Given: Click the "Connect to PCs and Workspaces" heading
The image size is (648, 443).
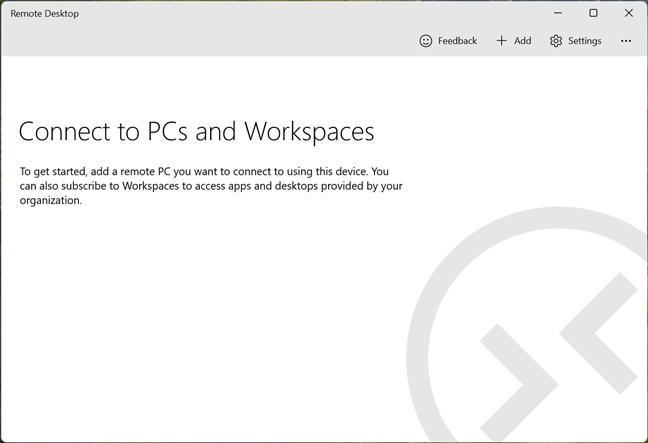Looking at the screenshot, I should [196, 132].
